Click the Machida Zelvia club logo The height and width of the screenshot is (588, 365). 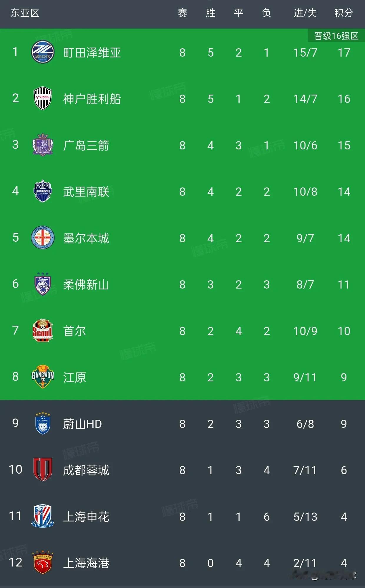(43, 52)
